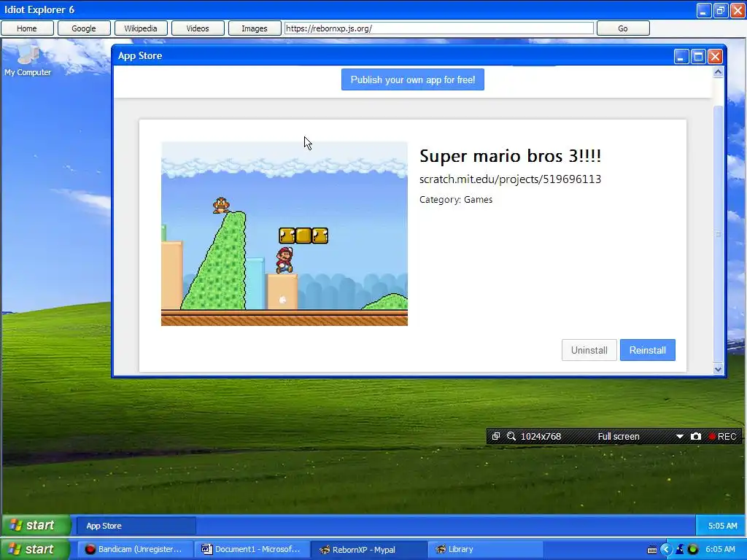Minimize the App Store window

tap(681, 57)
